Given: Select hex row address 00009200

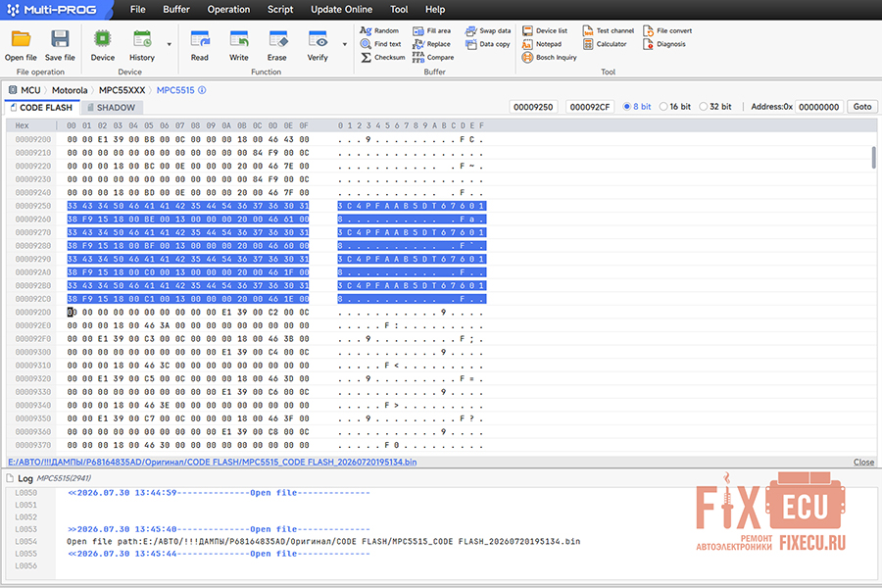Looking at the screenshot, I should coord(33,139).
